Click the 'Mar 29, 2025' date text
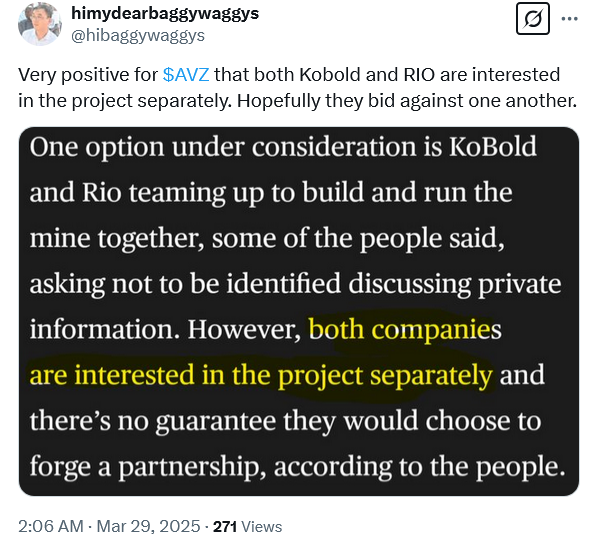This screenshot has width=598, height=550. pyautogui.click(x=148, y=526)
